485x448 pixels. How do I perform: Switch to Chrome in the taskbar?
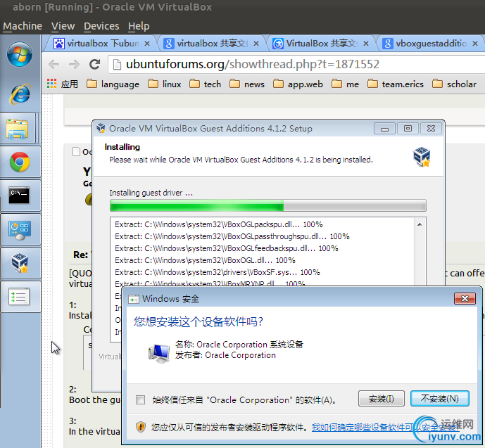pos(20,162)
